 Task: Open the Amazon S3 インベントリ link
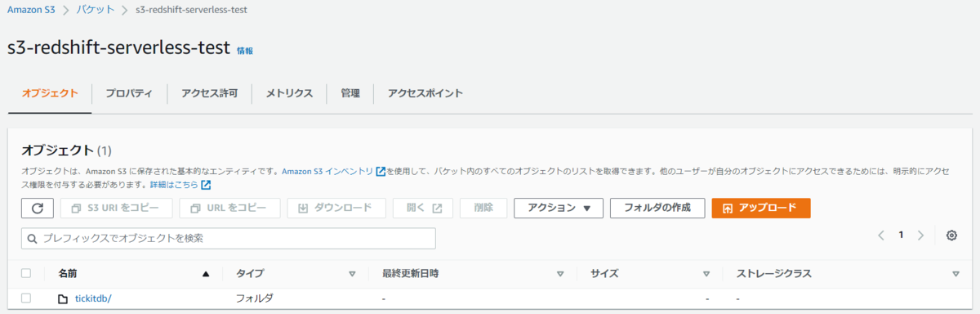coord(327,172)
